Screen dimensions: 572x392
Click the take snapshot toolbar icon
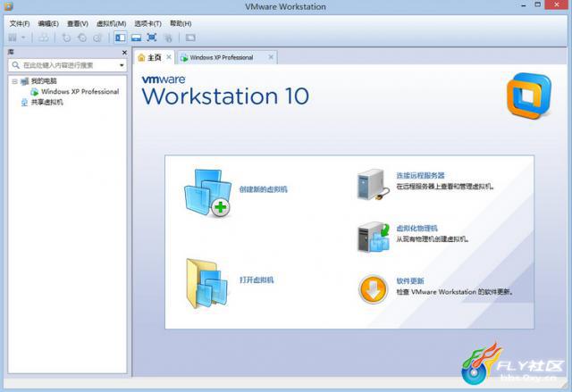[66, 38]
